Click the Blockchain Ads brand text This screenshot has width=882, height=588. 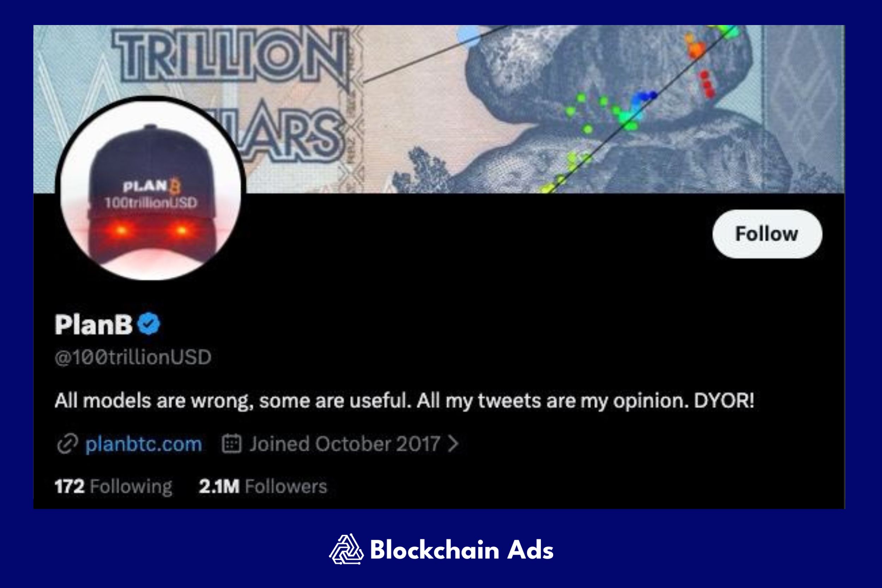click(461, 550)
